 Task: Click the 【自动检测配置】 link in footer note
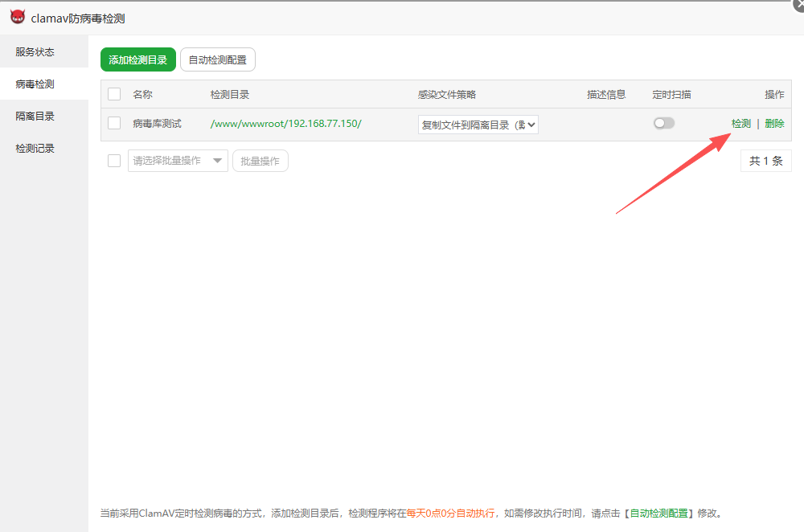click(659, 514)
